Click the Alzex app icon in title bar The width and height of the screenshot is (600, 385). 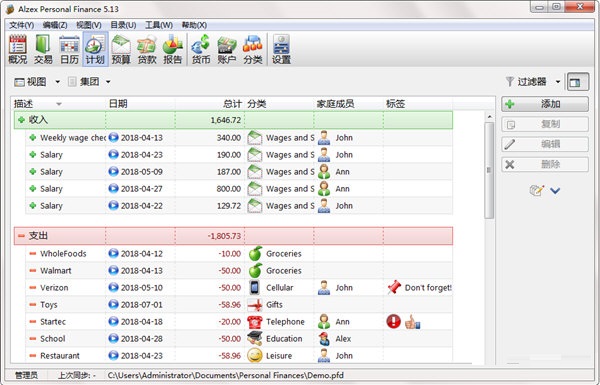[10, 9]
